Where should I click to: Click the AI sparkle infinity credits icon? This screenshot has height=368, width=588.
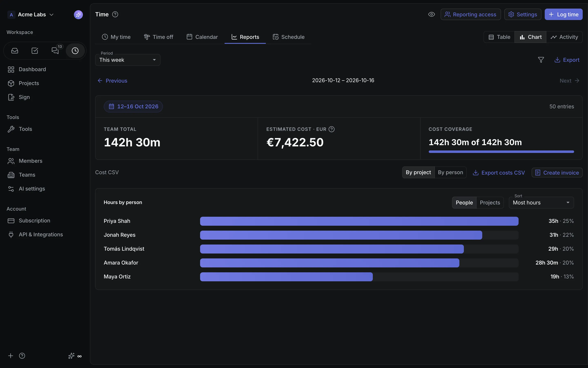(75, 356)
